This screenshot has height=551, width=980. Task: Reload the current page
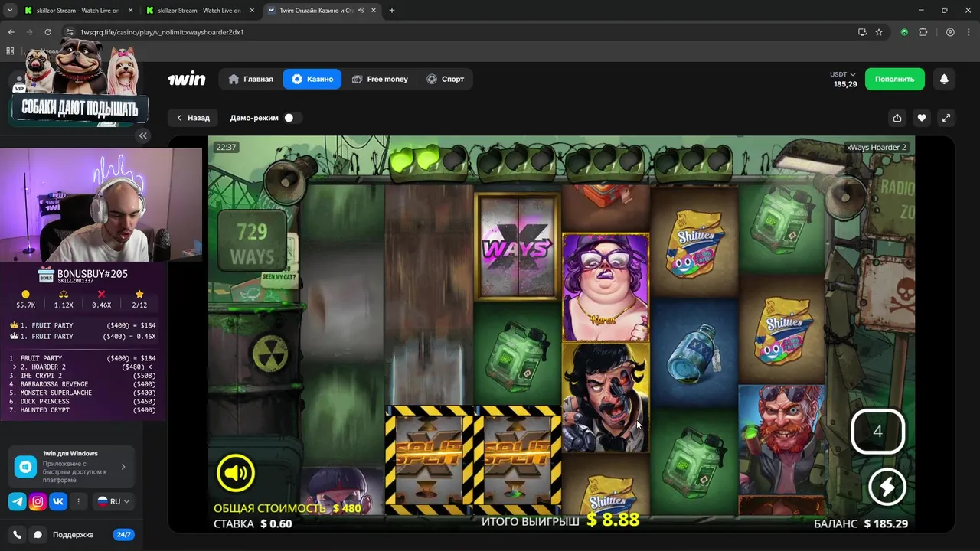pos(47,32)
